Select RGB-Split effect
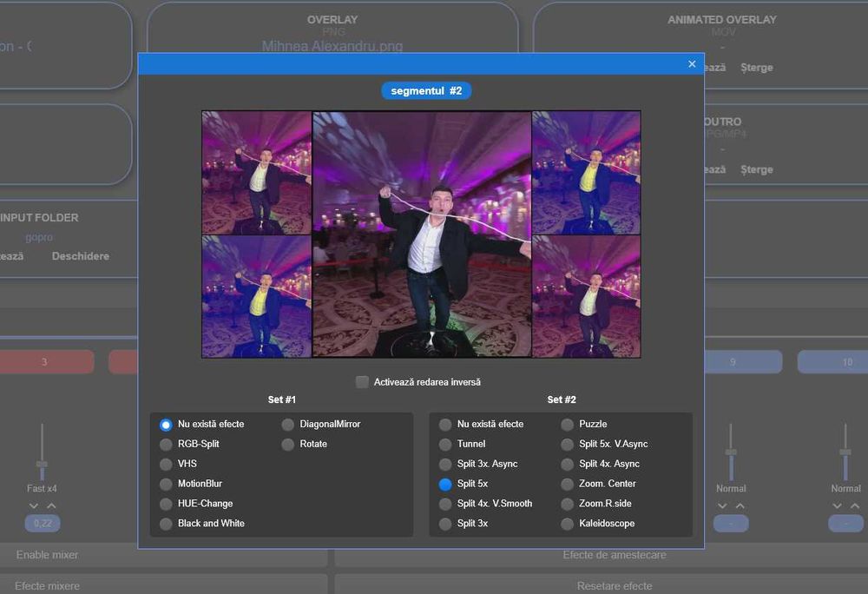Image resolution: width=868 pixels, height=594 pixels. tap(166, 445)
